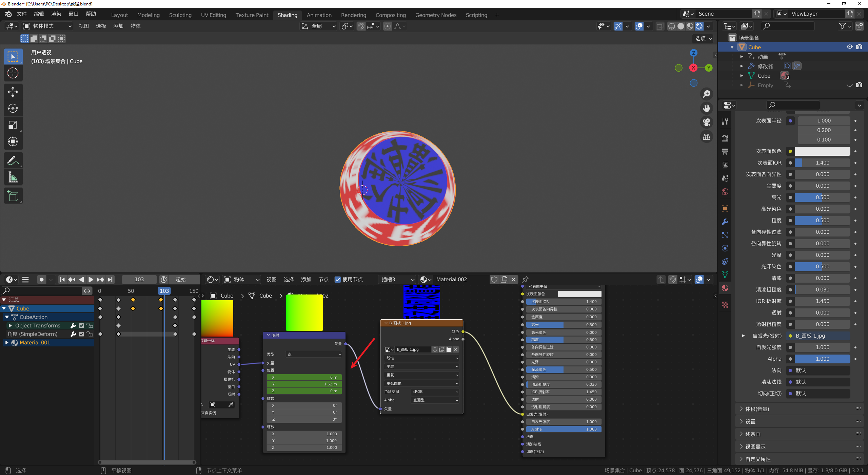
Task: Select the Annotate pencil tool
Action: 13,160
